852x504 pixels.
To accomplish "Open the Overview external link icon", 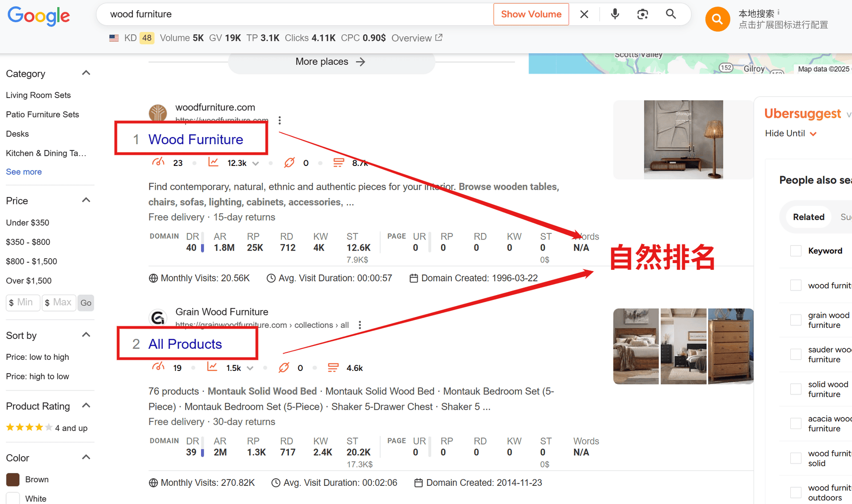I will (439, 38).
